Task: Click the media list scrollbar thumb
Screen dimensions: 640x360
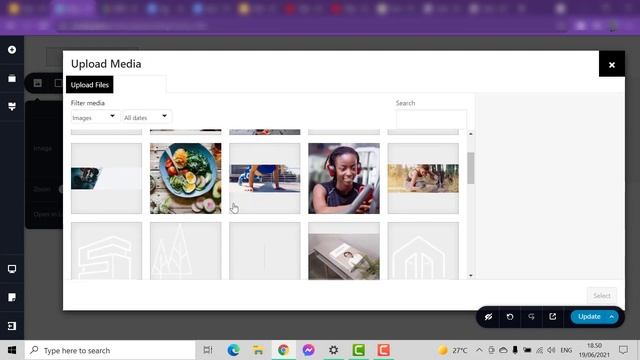Action: click(x=471, y=168)
